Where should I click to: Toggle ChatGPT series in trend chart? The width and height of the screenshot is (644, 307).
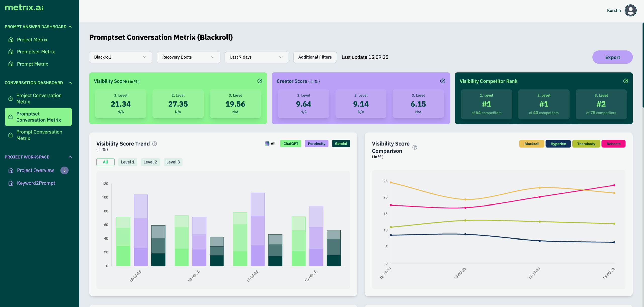click(291, 144)
